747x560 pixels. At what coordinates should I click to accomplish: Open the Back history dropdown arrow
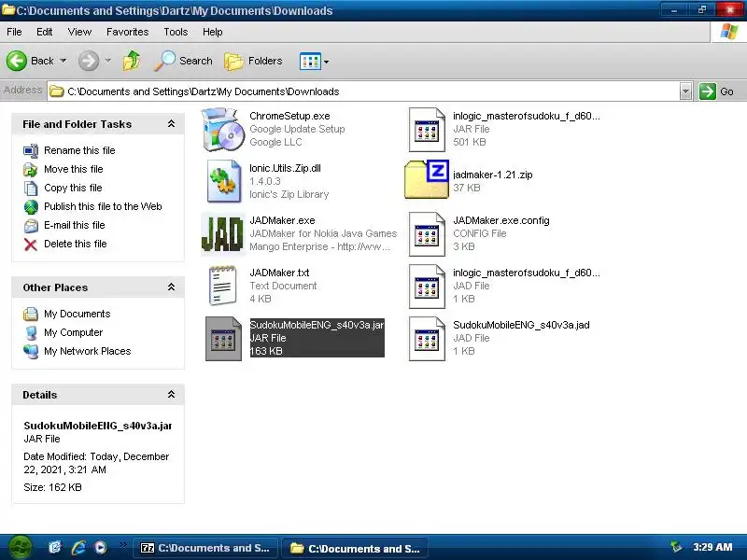63,61
